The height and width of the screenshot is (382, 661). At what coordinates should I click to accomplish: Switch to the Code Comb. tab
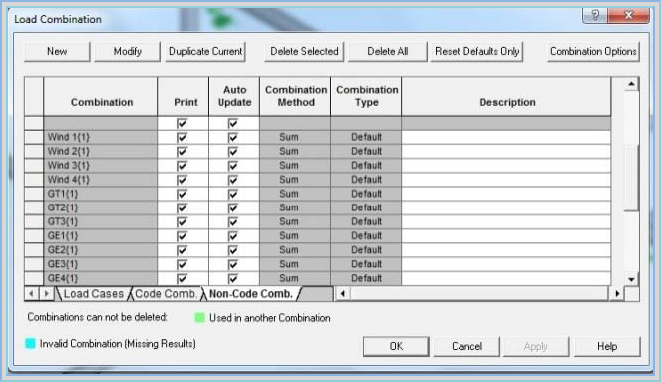tap(166, 294)
